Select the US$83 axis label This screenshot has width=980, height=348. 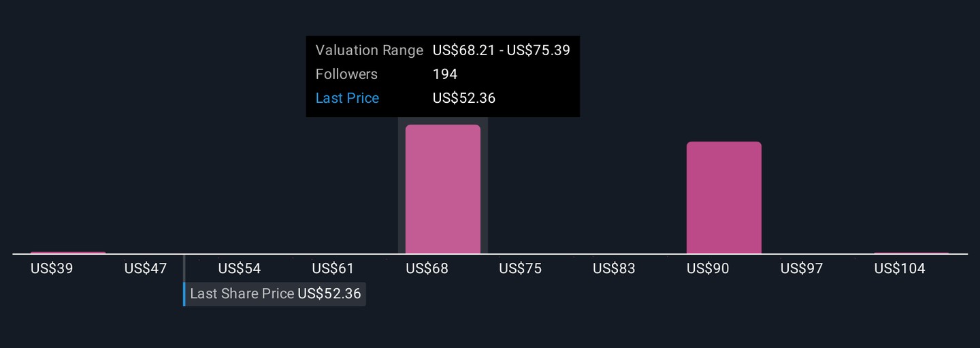pos(614,269)
